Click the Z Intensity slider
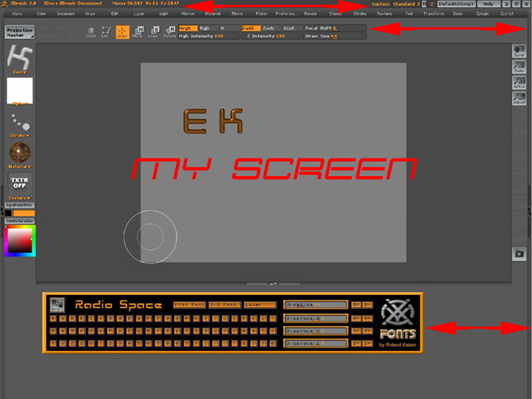Image resolution: width=532 pixels, height=399 pixels. [272, 36]
